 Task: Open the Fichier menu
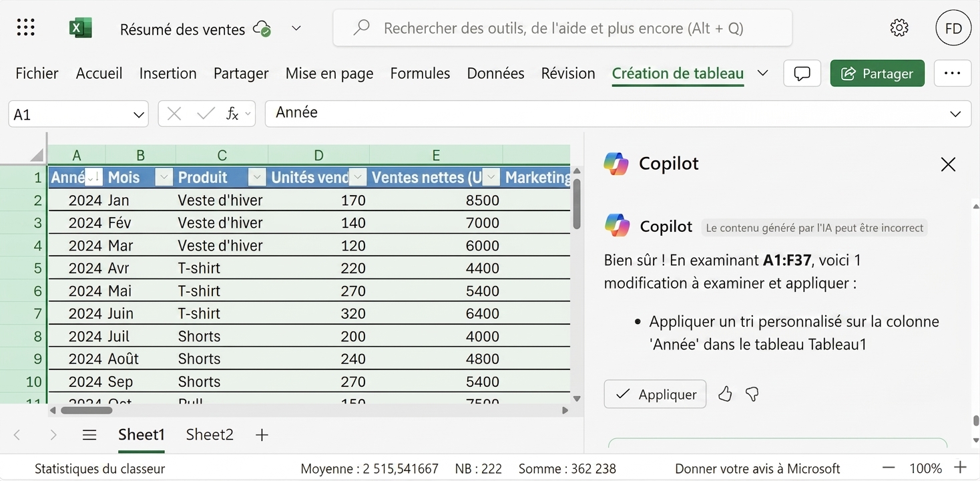(x=37, y=73)
